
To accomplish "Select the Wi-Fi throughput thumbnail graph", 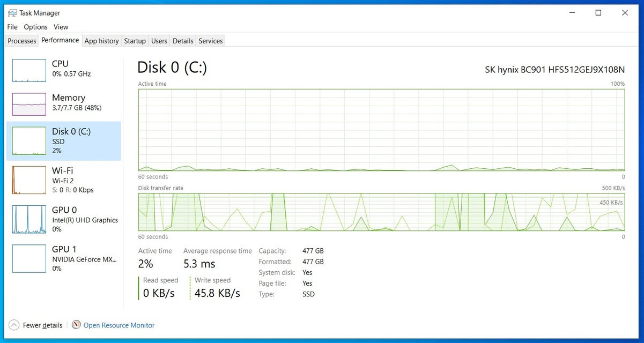I will (x=29, y=180).
